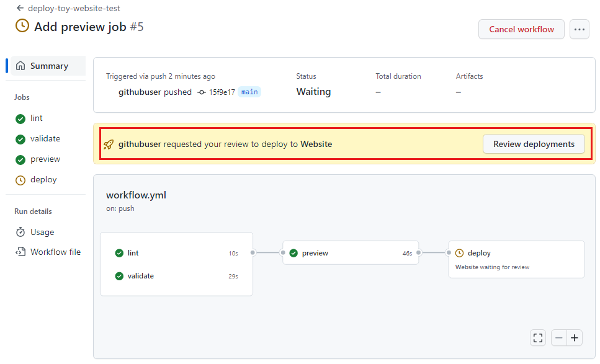Click the check icon beside graph lint
Viewport: 600px width, 364px height.
(119, 253)
